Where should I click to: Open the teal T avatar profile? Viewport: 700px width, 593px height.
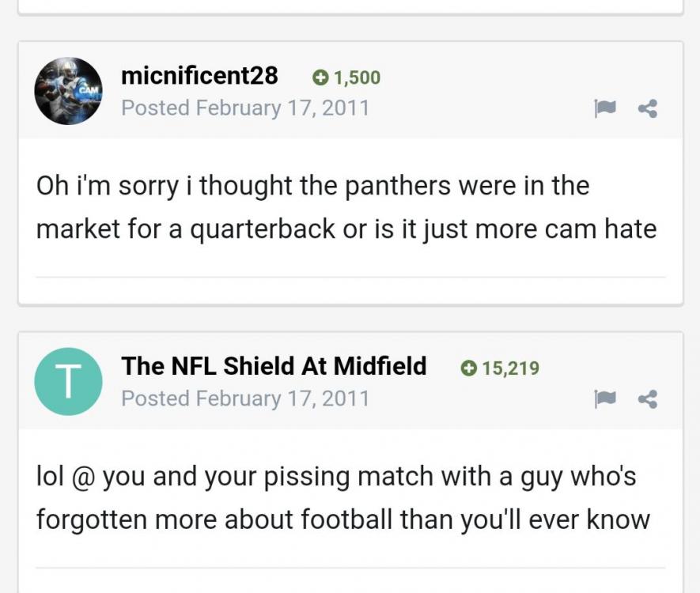coord(68,382)
